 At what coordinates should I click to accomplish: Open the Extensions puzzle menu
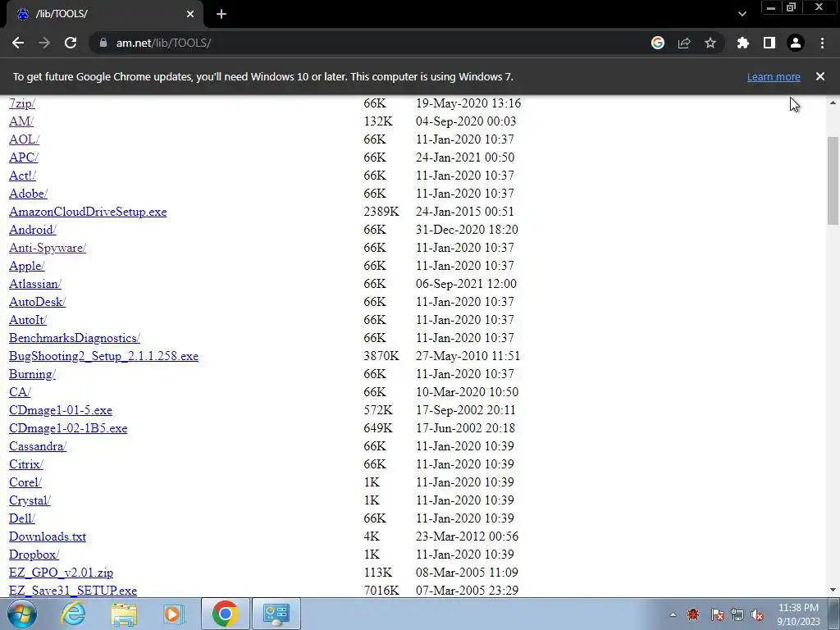742,43
